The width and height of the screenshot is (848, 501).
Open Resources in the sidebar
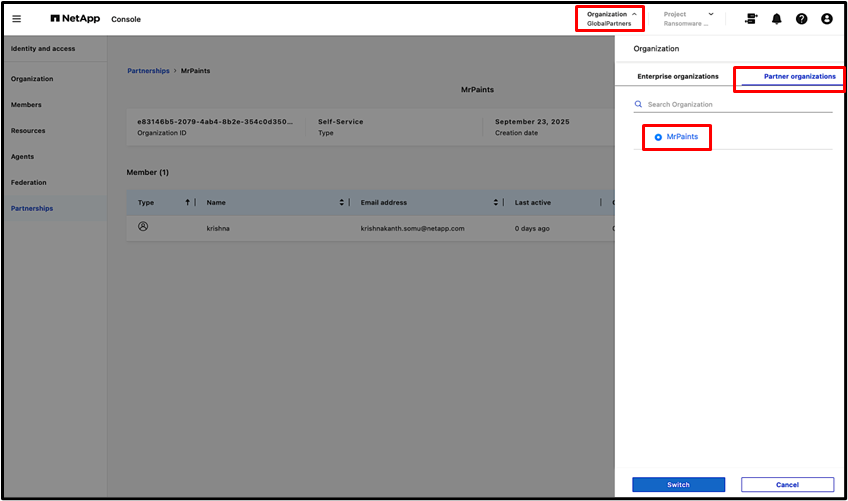[28, 130]
